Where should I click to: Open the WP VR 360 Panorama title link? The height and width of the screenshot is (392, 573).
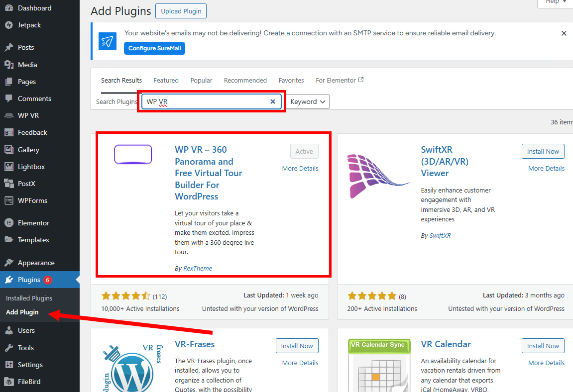[x=208, y=173]
